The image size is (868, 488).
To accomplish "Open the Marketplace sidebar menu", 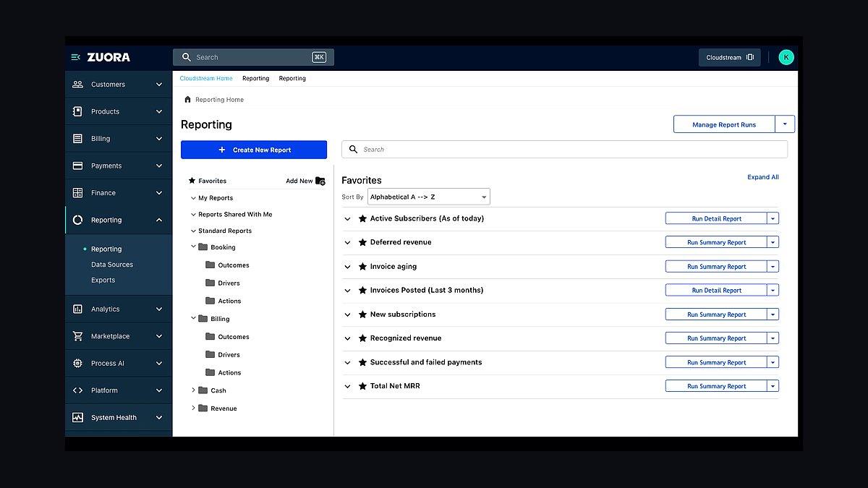I will click(119, 336).
